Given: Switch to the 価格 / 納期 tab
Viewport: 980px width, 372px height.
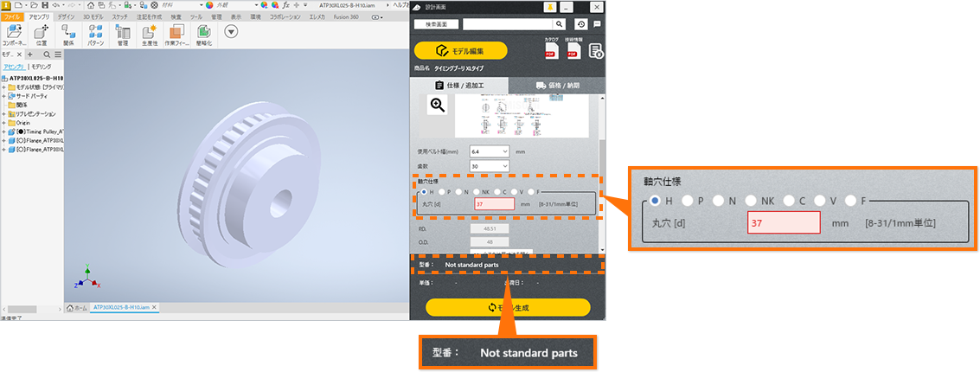Looking at the screenshot, I should pyautogui.click(x=557, y=86).
